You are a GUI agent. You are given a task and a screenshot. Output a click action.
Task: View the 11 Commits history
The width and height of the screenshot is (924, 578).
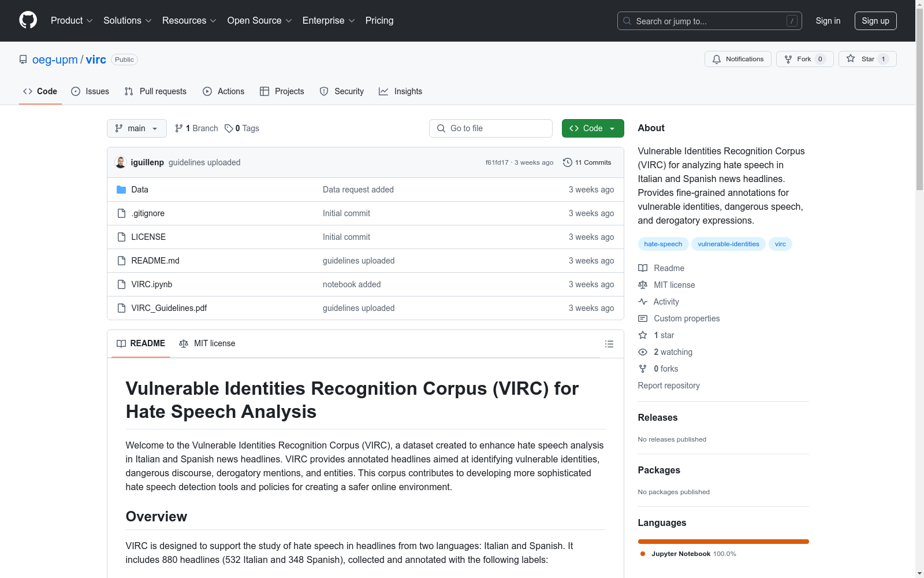[587, 162]
